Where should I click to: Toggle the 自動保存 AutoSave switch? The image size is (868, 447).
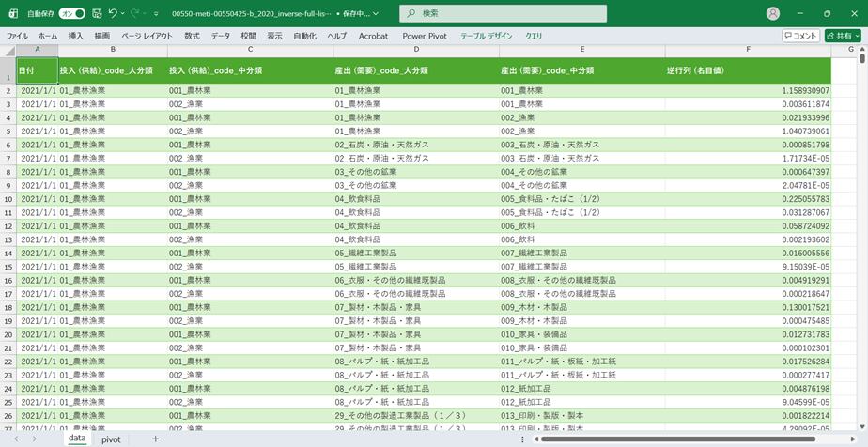point(72,14)
